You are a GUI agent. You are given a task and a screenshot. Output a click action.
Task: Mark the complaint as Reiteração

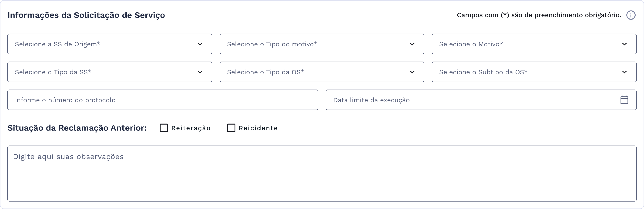164,128
